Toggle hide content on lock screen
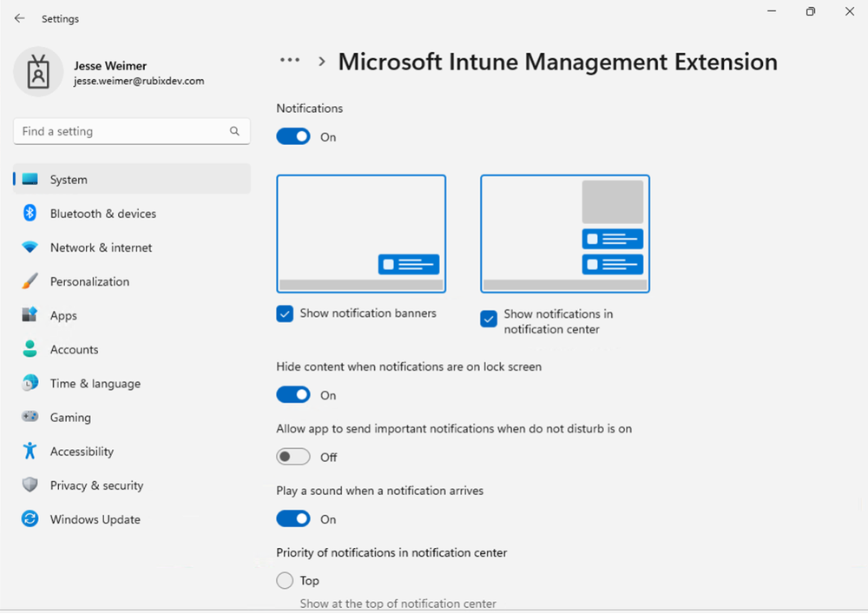Viewport: 868px width, 614px height. tap(293, 395)
